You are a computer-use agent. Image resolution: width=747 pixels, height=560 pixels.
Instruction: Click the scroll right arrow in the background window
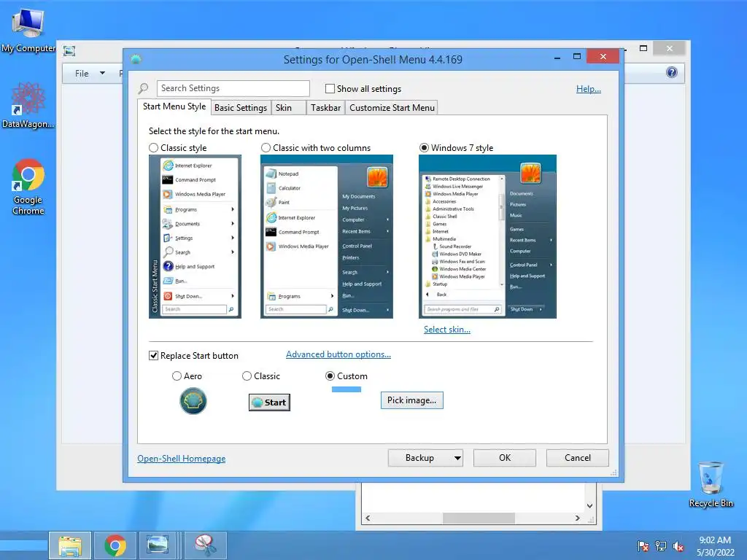click(578, 518)
